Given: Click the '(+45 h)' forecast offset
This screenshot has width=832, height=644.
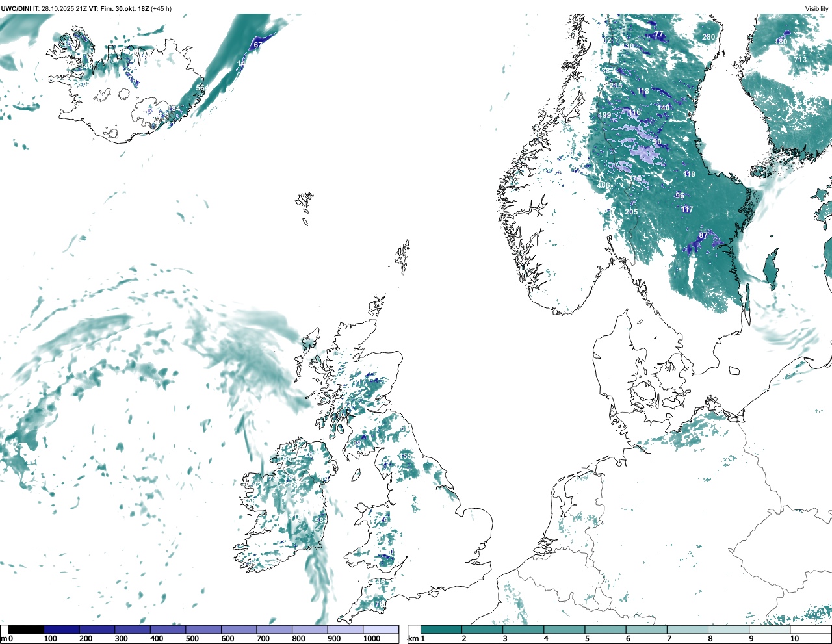Looking at the screenshot, I should point(161,8).
